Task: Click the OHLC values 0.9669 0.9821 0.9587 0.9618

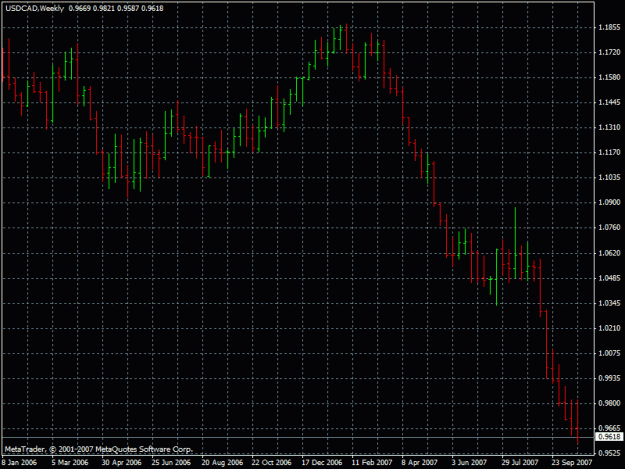Action: coord(116,8)
